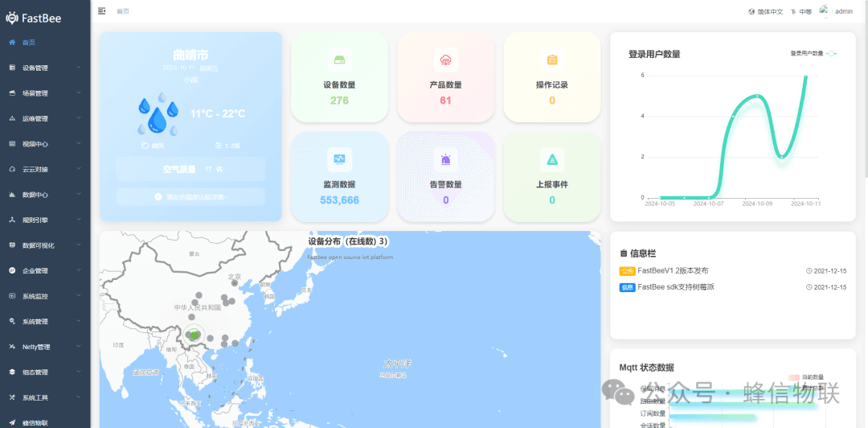Screen dimensions: 868x428
Task: Click the 视频中心 sidebar icon
Action: coord(12,143)
